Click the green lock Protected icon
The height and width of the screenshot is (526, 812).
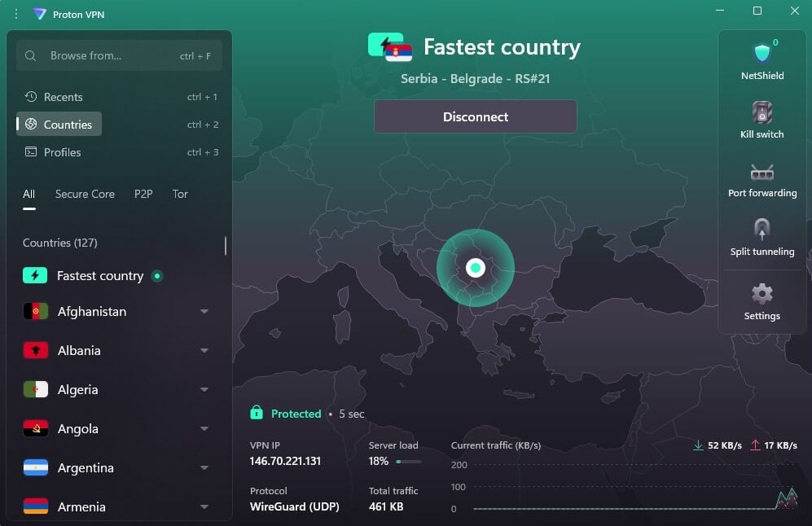tap(255, 414)
